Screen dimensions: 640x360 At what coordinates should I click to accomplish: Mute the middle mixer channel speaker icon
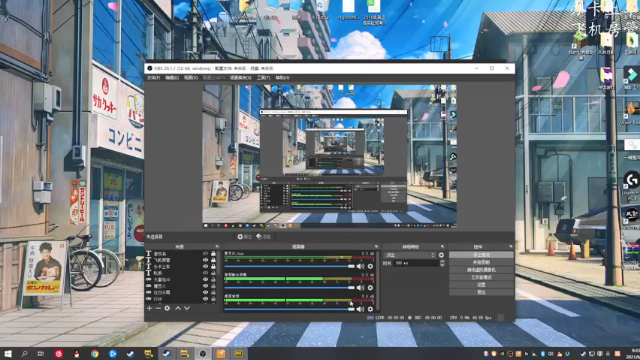tap(360, 287)
